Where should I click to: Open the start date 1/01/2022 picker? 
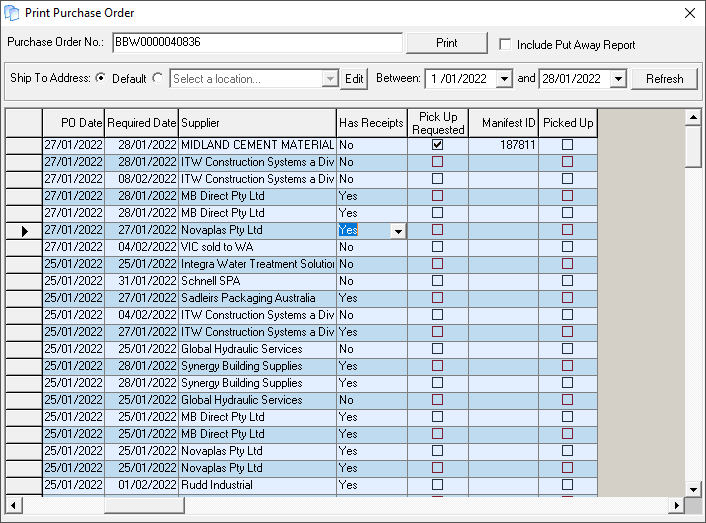click(504, 79)
